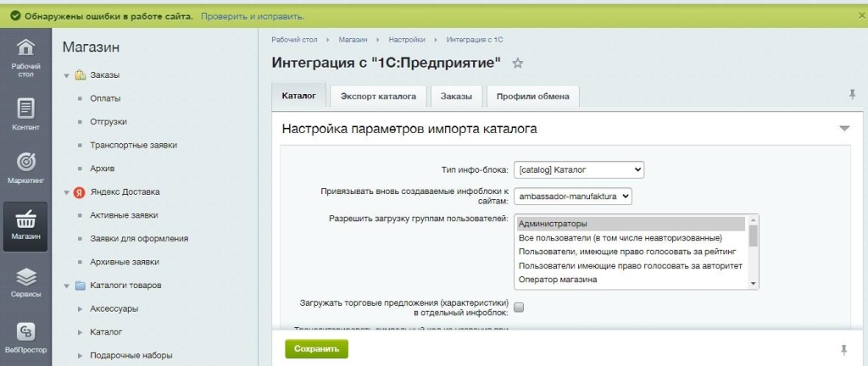Screen dimensions: 868x366
Task: Open the Контент sidebar section
Action: (26, 115)
